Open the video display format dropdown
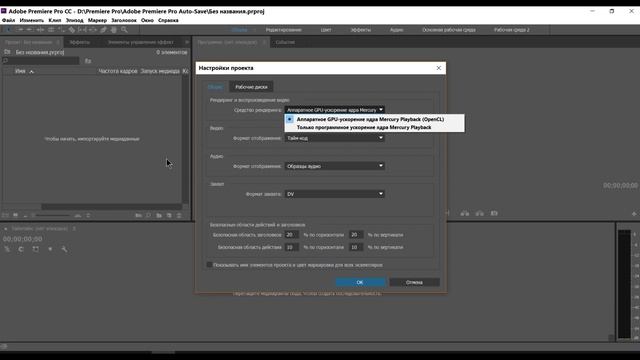This screenshot has width=640, height=360. tap(334, 138)
